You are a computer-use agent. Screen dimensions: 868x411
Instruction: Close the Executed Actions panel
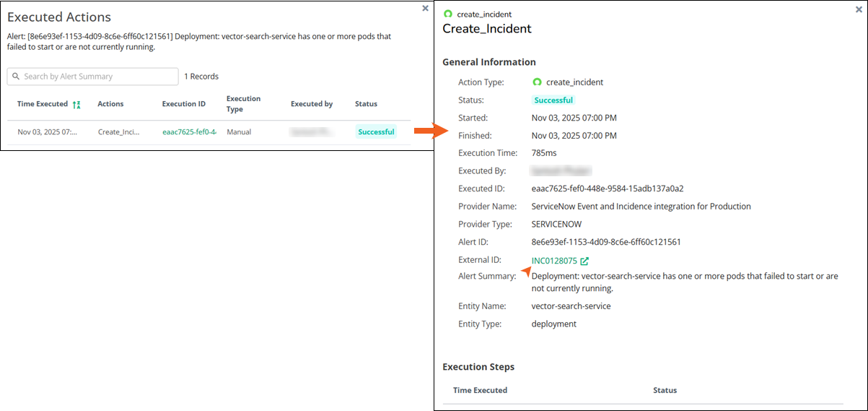click(425, 9)
